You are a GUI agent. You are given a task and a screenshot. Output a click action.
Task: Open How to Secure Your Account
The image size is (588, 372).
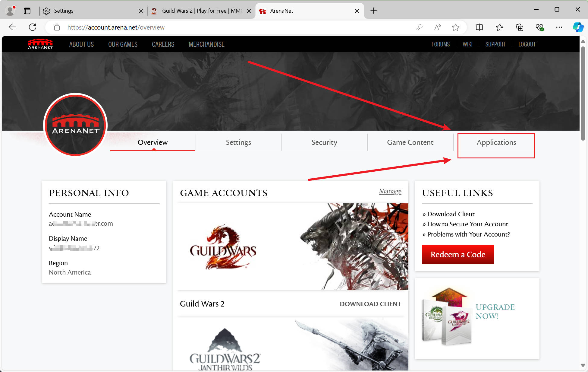(x=467, y=224)
